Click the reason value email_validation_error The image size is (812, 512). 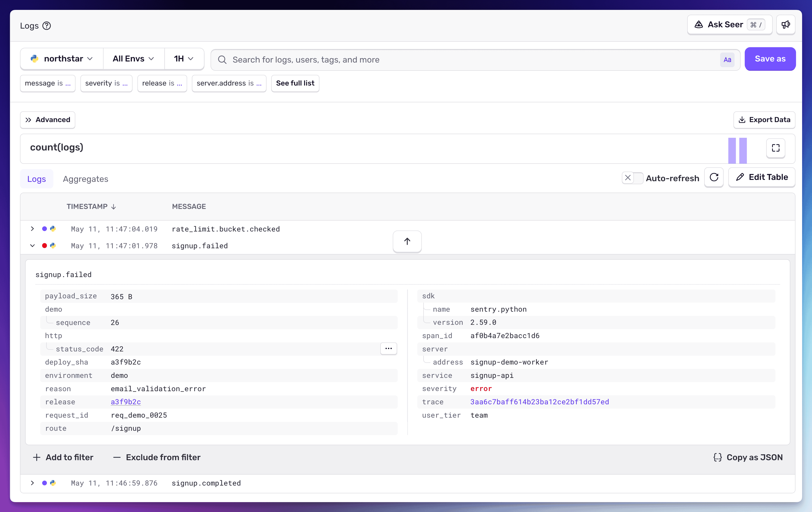point(158,389)
